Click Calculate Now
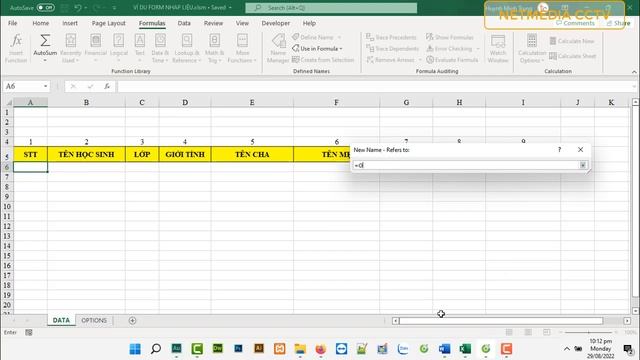 coord(572,41)
